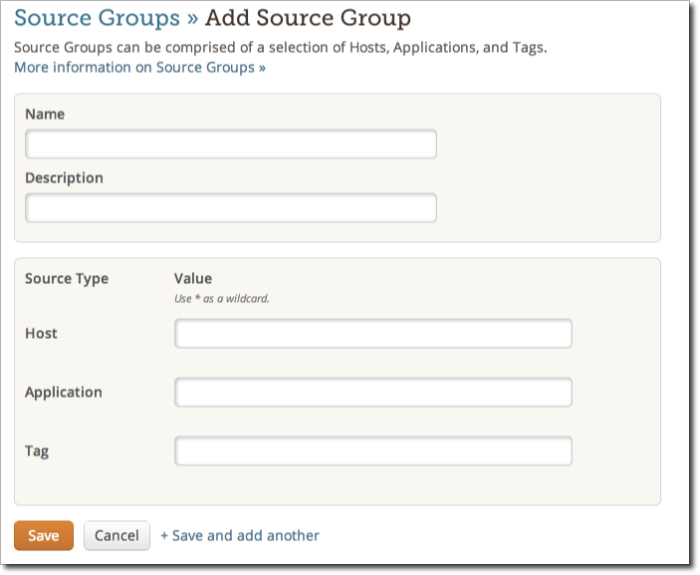Screen dimensions: 700x575
Task: Click the Source Groups description sentence
Action: pyautogui.click(x=280, y=47)
